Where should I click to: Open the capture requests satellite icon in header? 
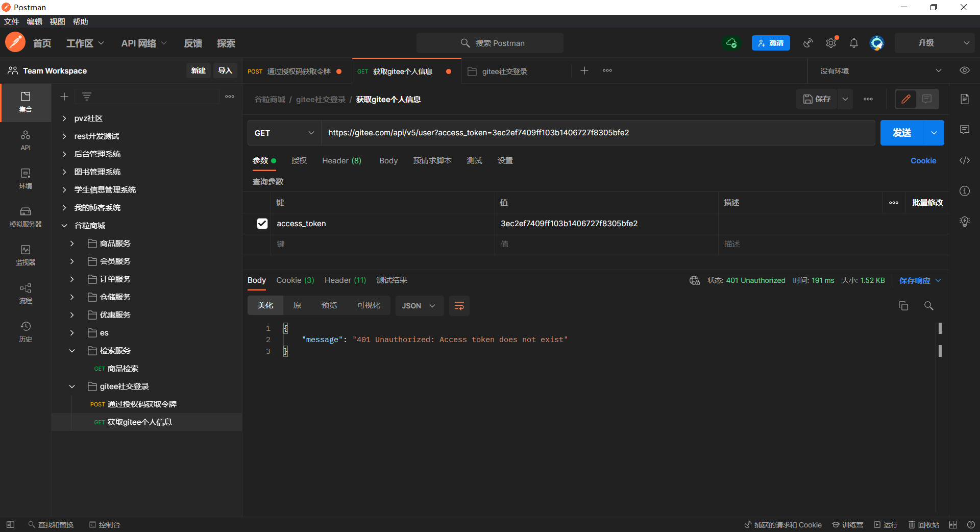click(x=808, y=43)
